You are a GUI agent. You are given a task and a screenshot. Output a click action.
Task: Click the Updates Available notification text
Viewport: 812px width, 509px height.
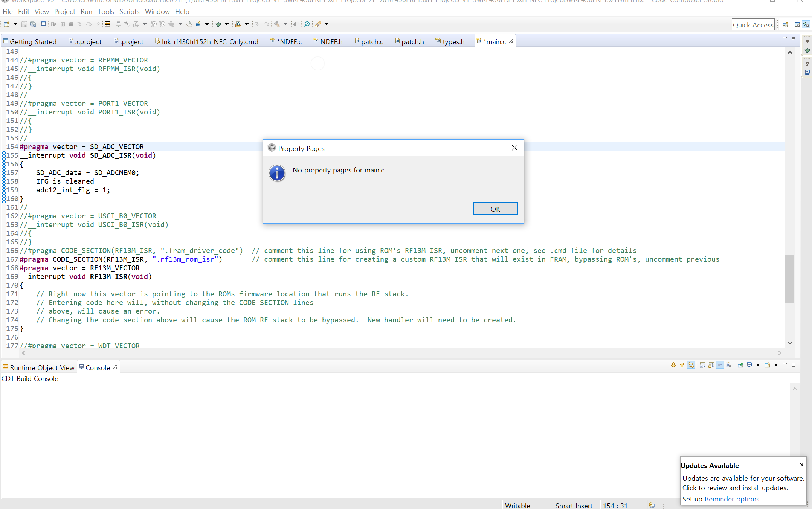tap(743, 483)
